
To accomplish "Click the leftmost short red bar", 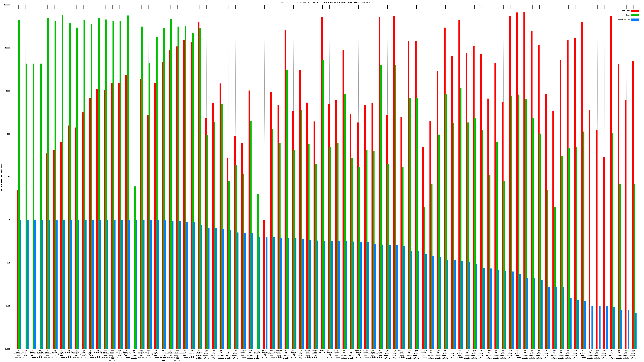I will click(x=18, y=269).
